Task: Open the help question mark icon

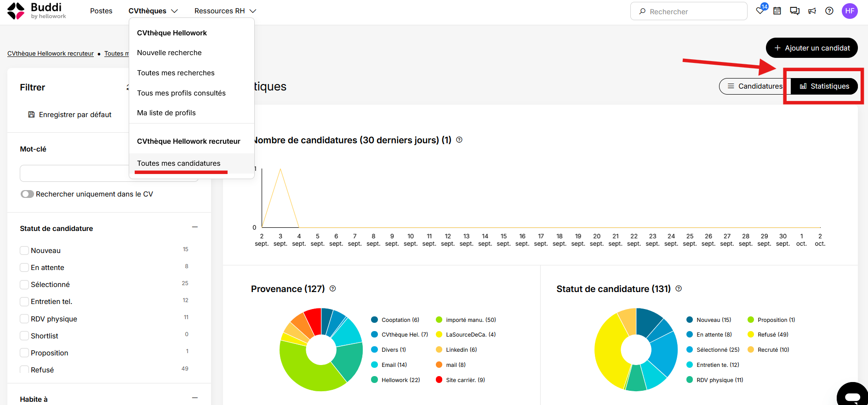Action: coord(829,11)
